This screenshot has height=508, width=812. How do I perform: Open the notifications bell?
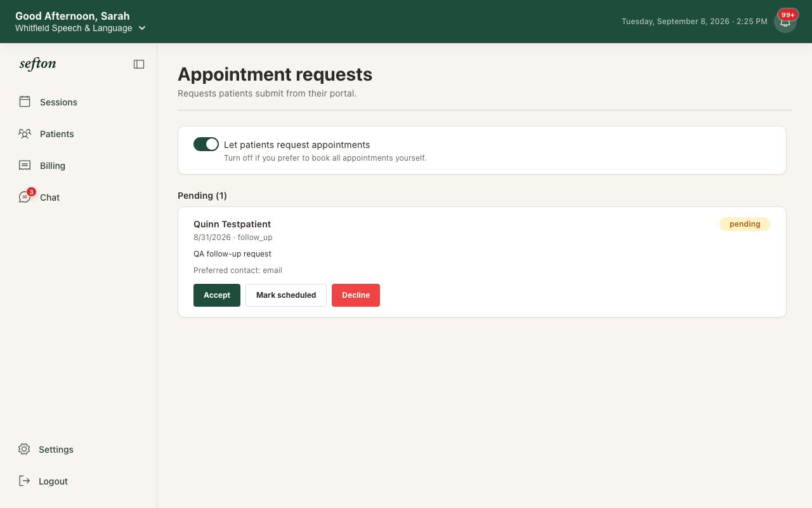785,22
